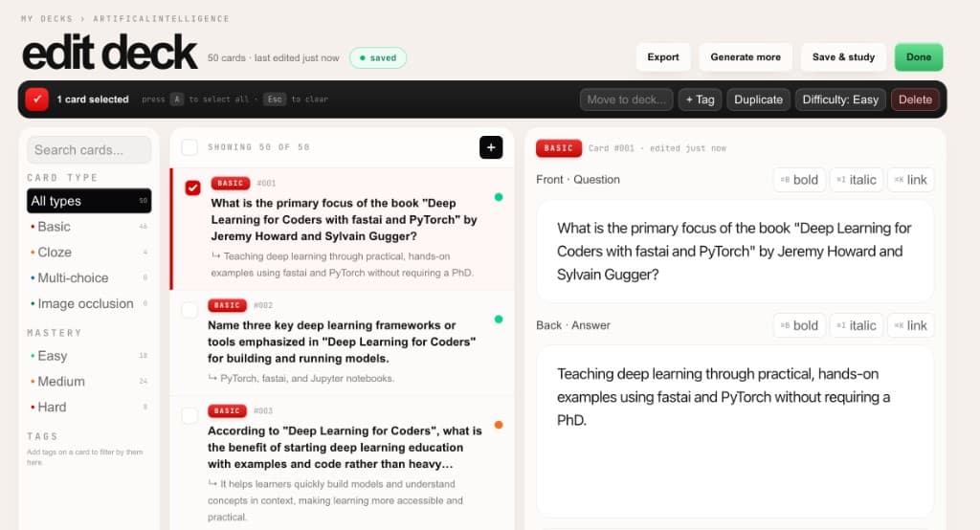Image resolution: width=980 pixels, height=530 pixels.
Task: Click the red checkmark selection icon in toolbar
Action: point(37,99)
